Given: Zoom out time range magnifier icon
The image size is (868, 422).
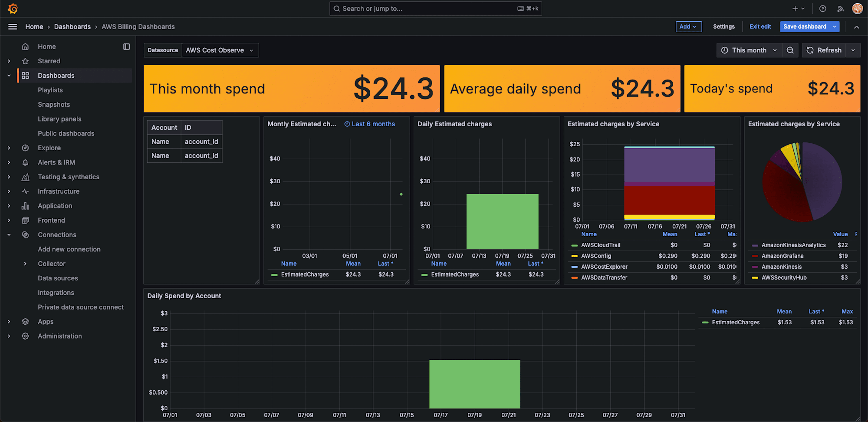Looking at the screenshot, I should tap(790, 50).
